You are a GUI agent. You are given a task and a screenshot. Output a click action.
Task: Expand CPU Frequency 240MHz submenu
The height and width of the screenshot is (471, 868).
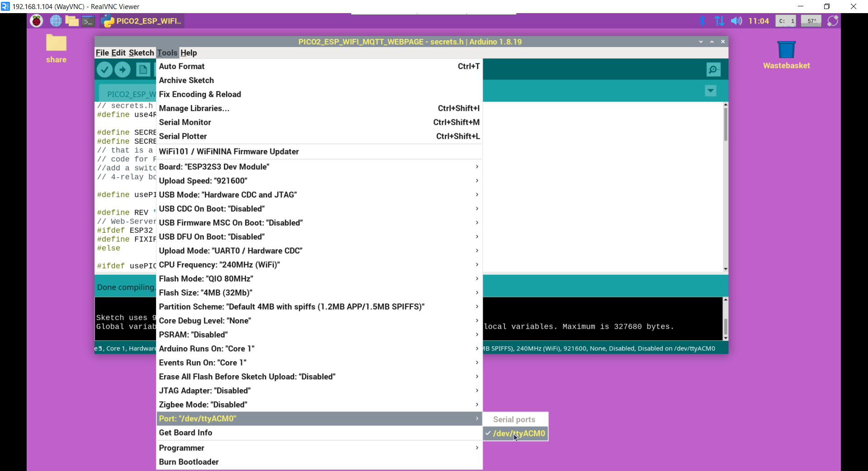coord(319,265)
